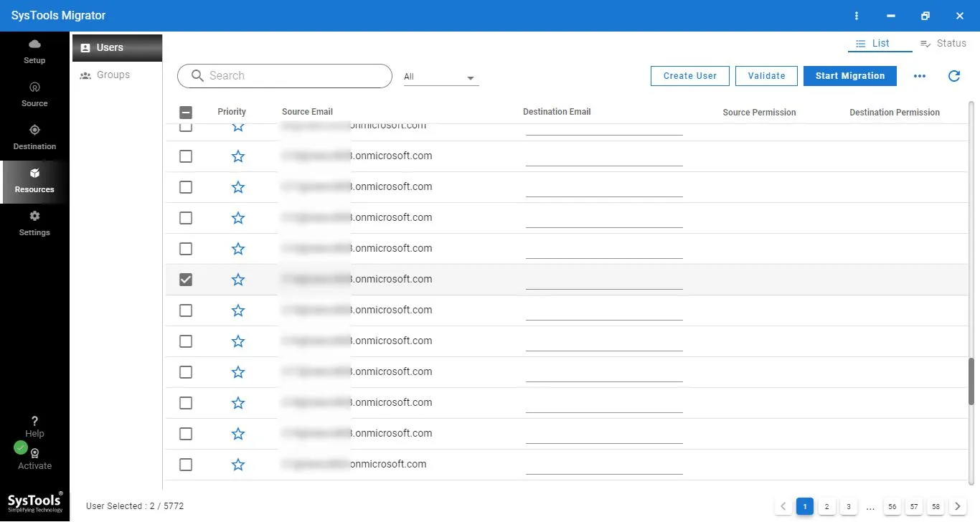Open the title bar vertical dots menu
Screen dimensions: 980x522
click(x=857, y=16)
